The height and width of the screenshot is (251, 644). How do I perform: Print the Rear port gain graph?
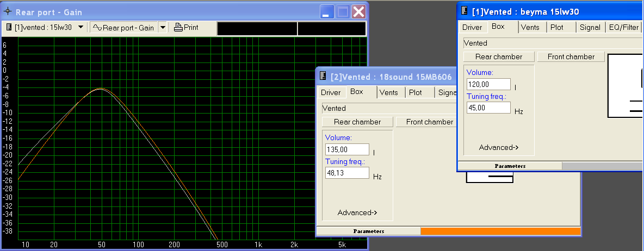point(186,28)
